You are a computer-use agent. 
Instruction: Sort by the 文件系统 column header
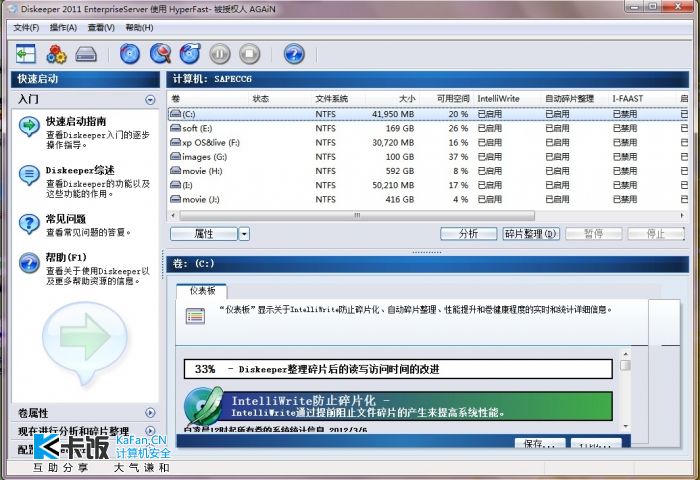(338, 99)
